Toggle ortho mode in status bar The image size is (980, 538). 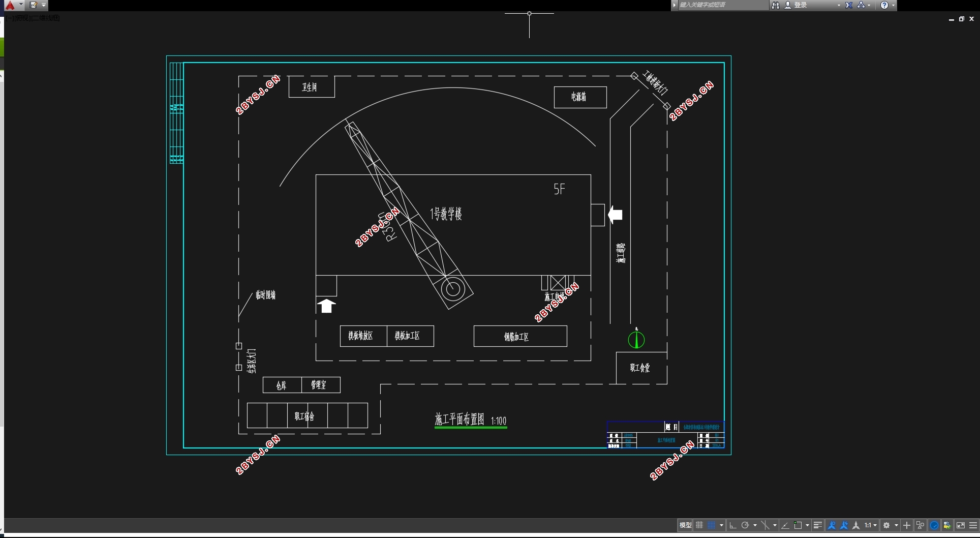(x=733, y=525)
